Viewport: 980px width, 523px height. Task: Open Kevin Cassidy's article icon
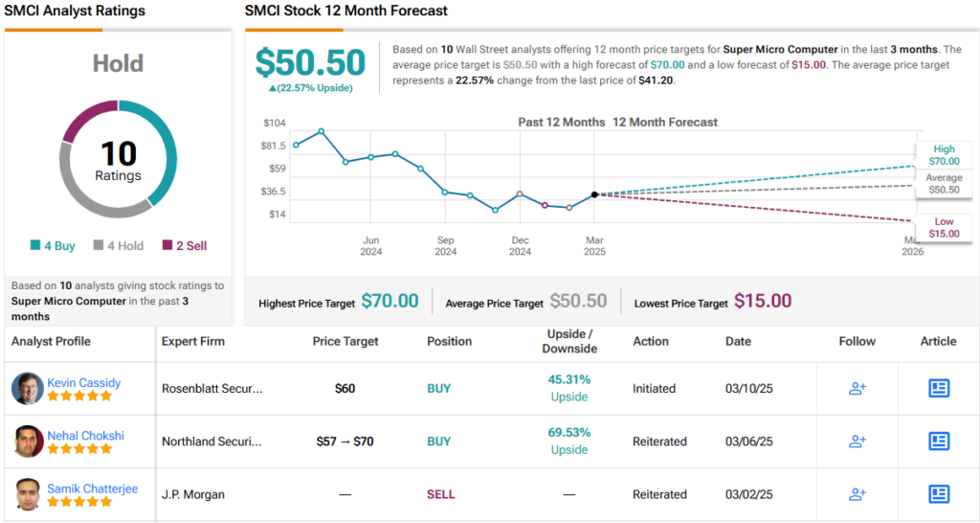click(939, 388)
